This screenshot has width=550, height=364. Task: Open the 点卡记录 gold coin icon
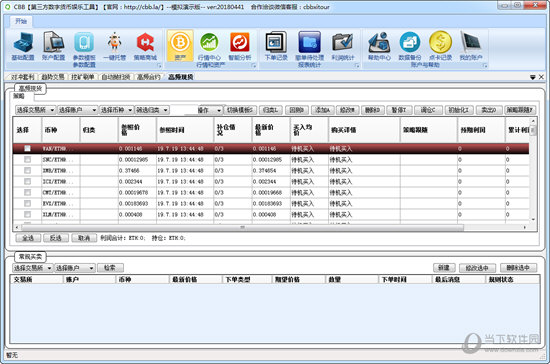click(441, 46)
